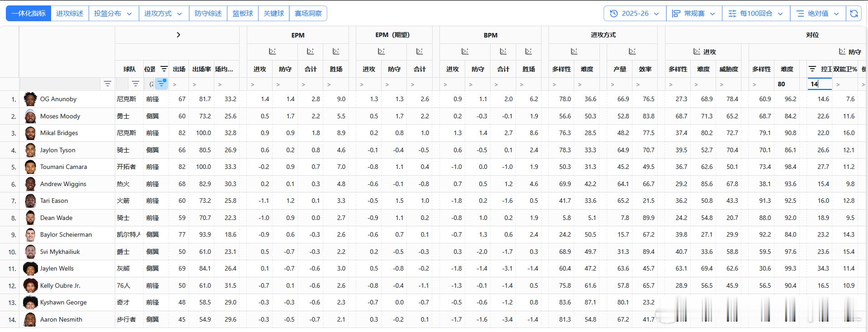Click Moses Moody's avatar photo
The width and height of the screenshot is (868, 332).
pos(30,116)
